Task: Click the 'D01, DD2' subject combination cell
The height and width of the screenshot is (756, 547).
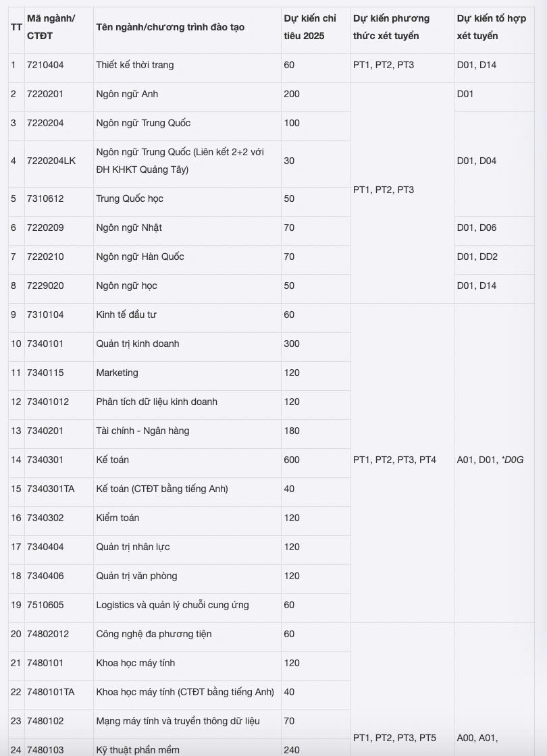Action: pyautogui.click(x=477, y=256)
